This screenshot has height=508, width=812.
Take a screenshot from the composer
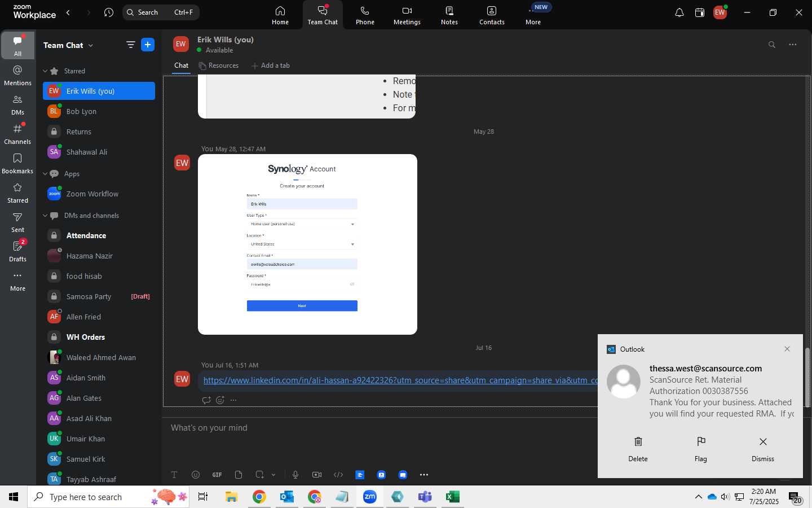pos(259,475)
